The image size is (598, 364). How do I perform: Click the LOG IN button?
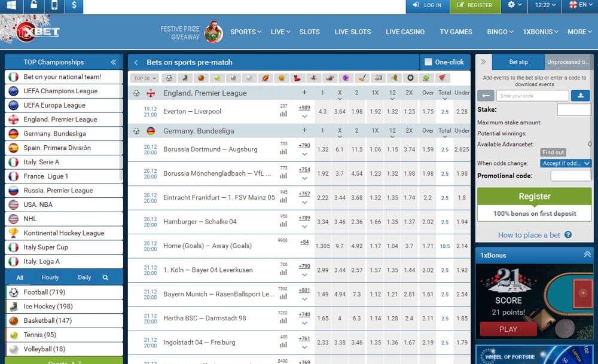coord(426,5)
